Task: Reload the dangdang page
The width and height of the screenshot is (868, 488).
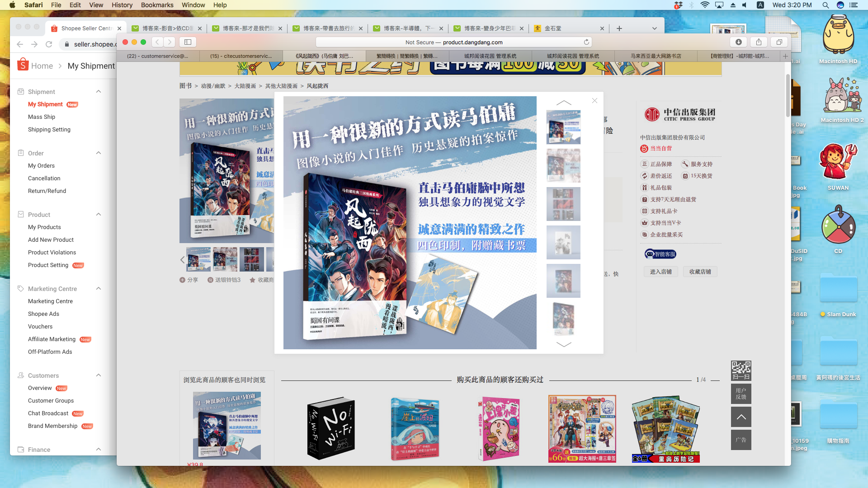Action: [586, 42]
